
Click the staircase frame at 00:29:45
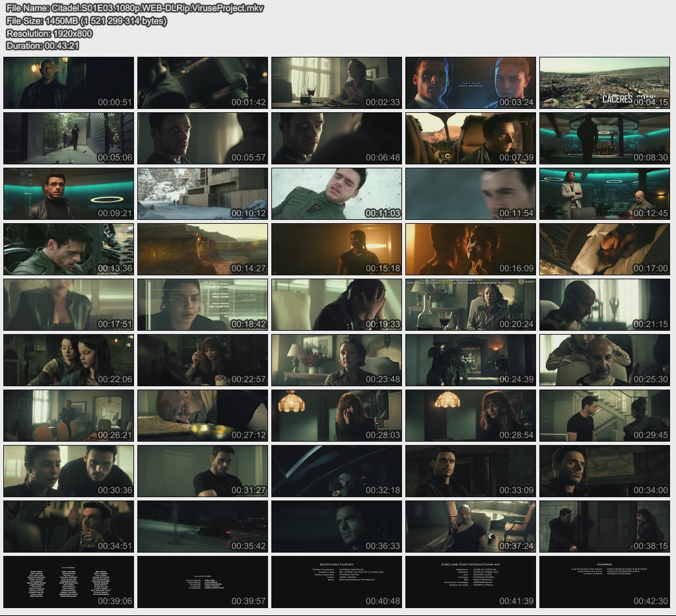pyautogui.click(x=605, y=415)
